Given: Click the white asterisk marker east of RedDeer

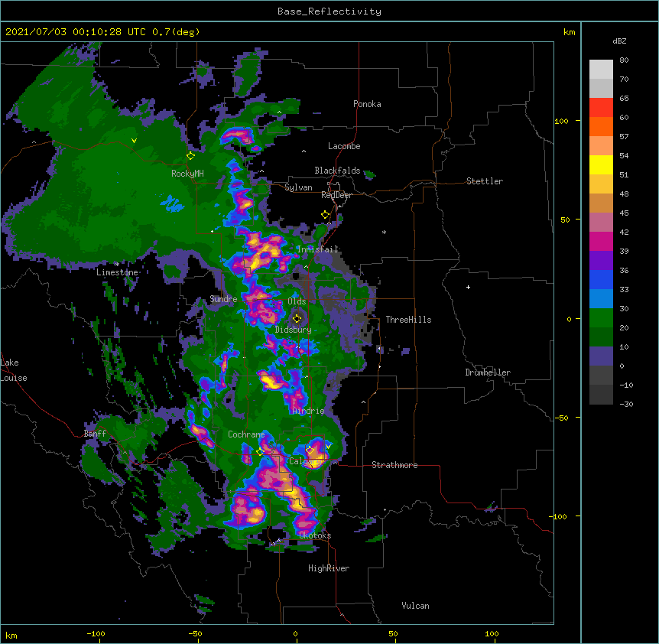Looking at the screenshot, I should [384, 232].
